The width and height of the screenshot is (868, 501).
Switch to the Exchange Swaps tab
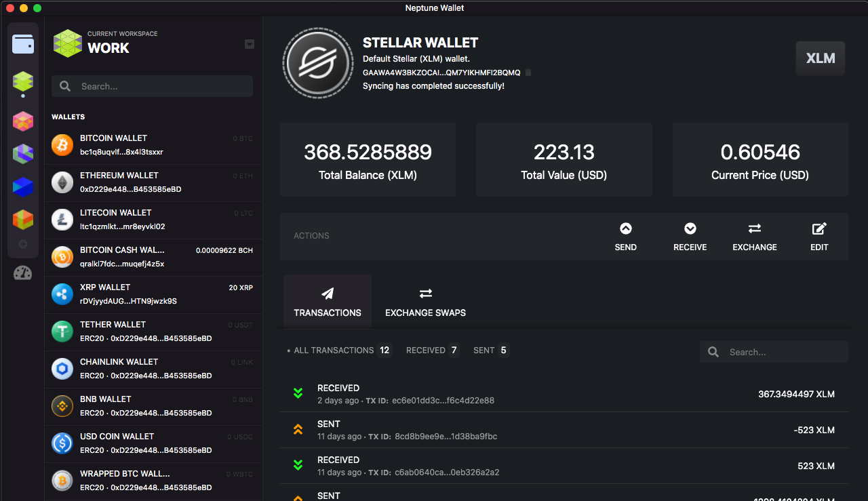click(425, 302)
